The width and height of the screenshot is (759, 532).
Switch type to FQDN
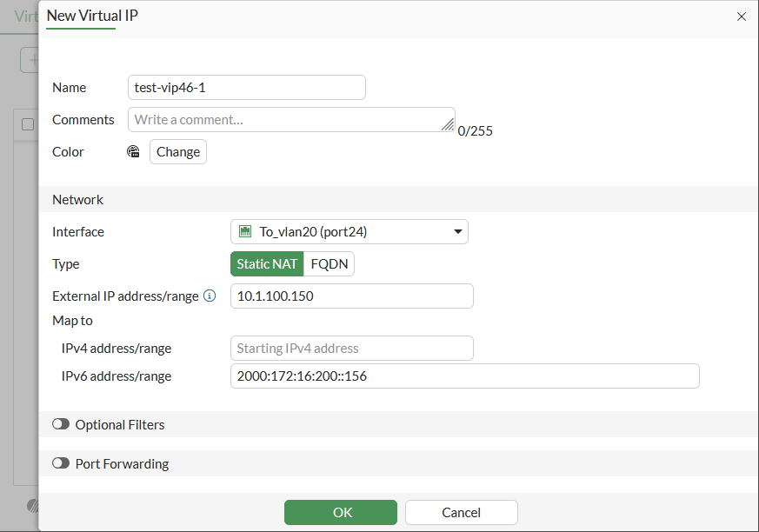coord(330,264)
